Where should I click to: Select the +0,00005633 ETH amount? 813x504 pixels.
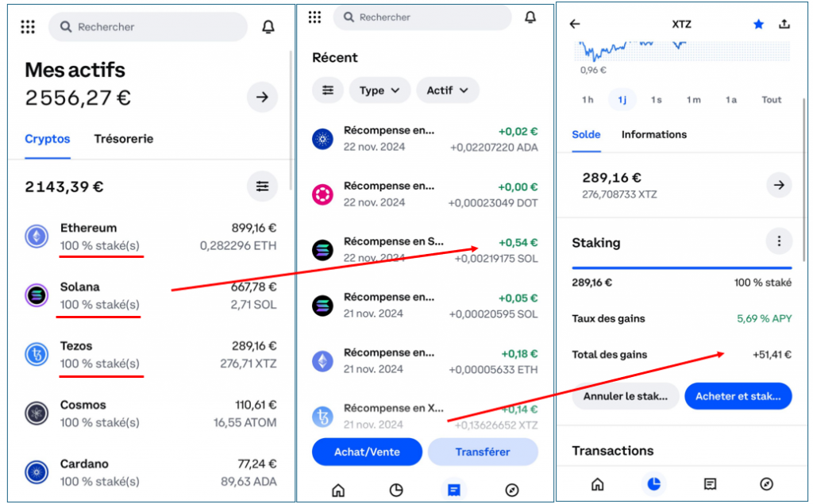pyautogui.click(x=493, y=370)
